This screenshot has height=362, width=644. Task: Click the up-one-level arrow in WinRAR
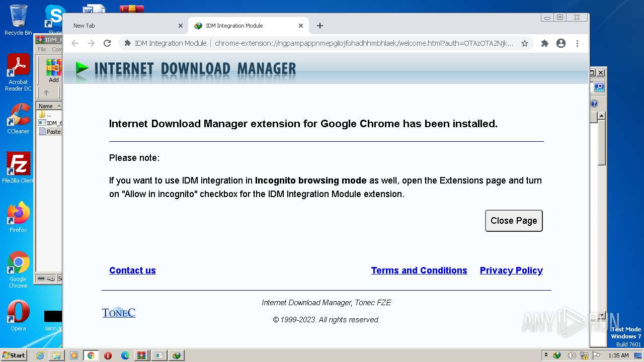coord(46,93)
